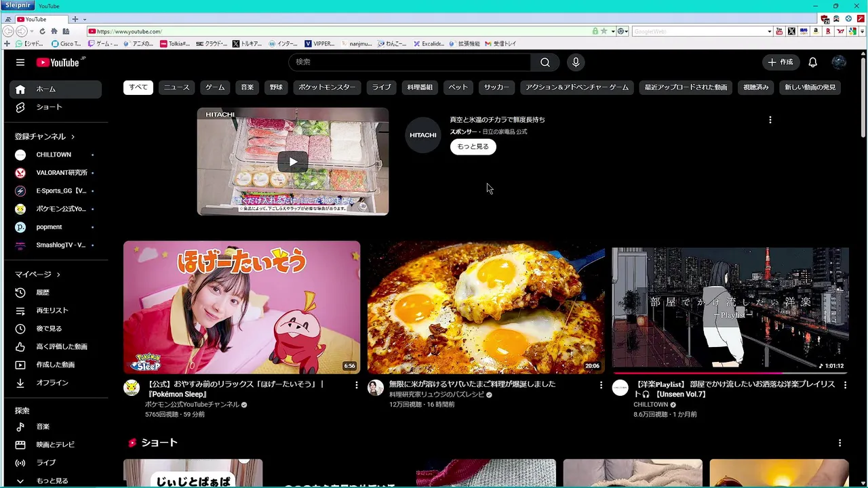Click the Google(Web) search box
868x488 pixels.
(698, 31)
